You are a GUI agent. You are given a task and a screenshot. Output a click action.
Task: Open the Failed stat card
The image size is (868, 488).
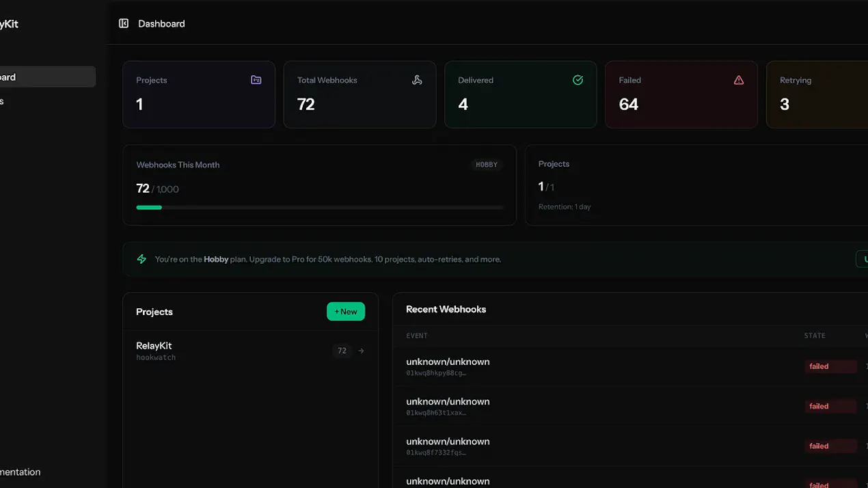pyautogui.click(x=681, y=94)
